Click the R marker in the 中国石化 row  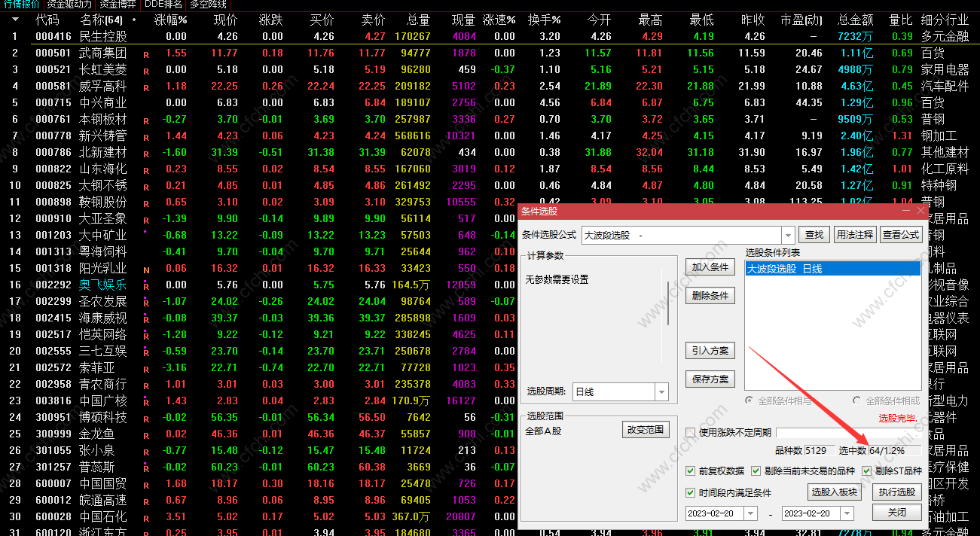coord(146,518)
